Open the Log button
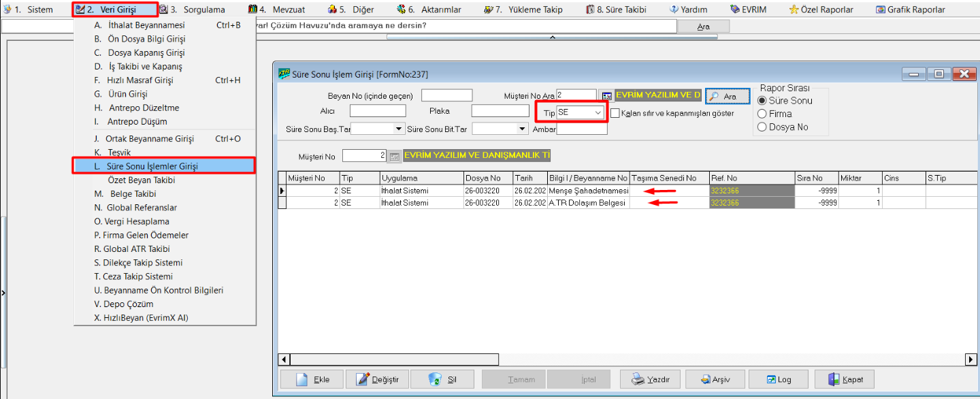The height and width of the screenshot is (399, 980). point(778,379)
